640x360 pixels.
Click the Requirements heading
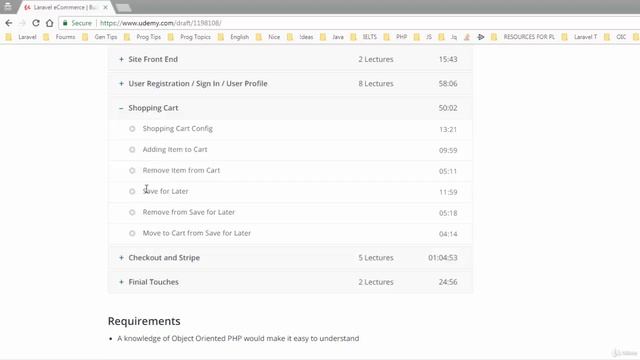point(144,321)
